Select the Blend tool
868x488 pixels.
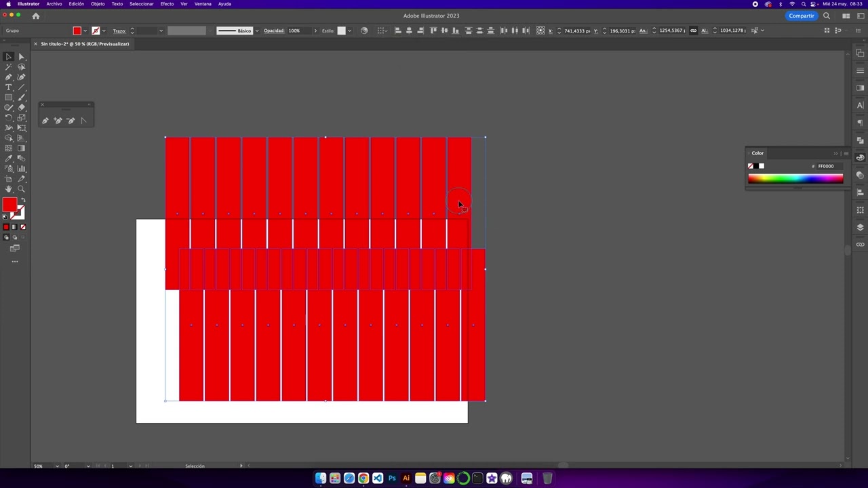click(x=21, y=159)
